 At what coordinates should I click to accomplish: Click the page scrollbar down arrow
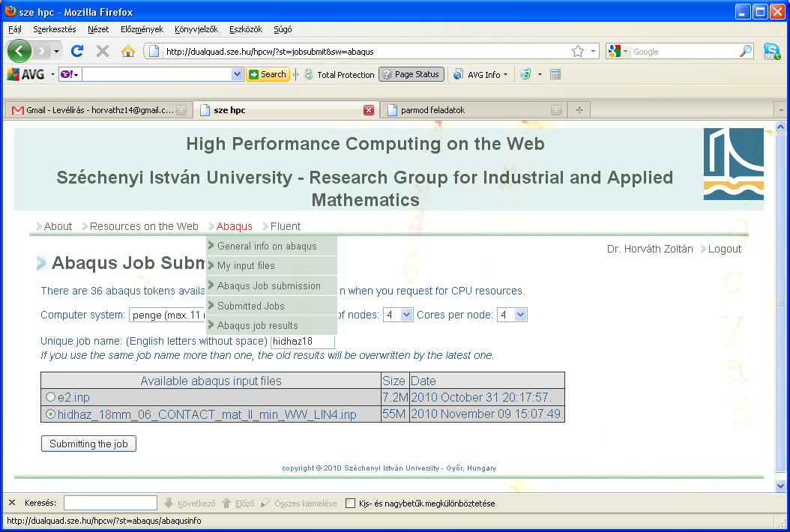coord(780,486)
